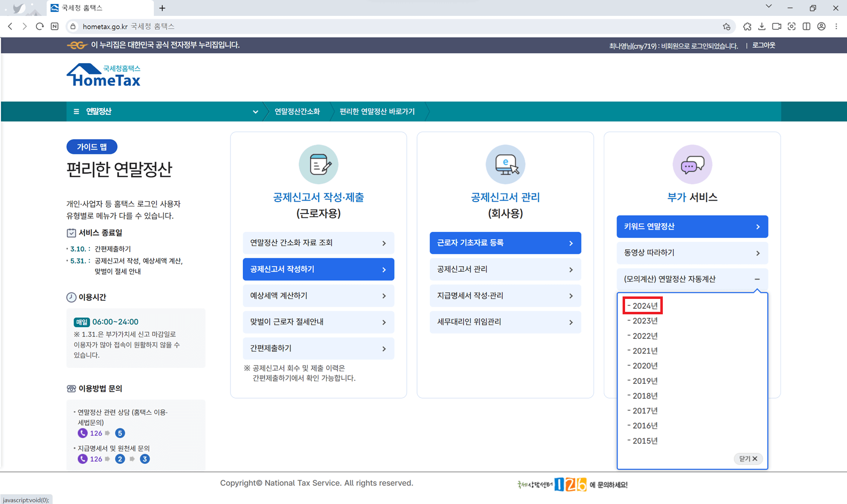Click the 로그아웃 link
The image size is (847, 504).
[763, 45]
